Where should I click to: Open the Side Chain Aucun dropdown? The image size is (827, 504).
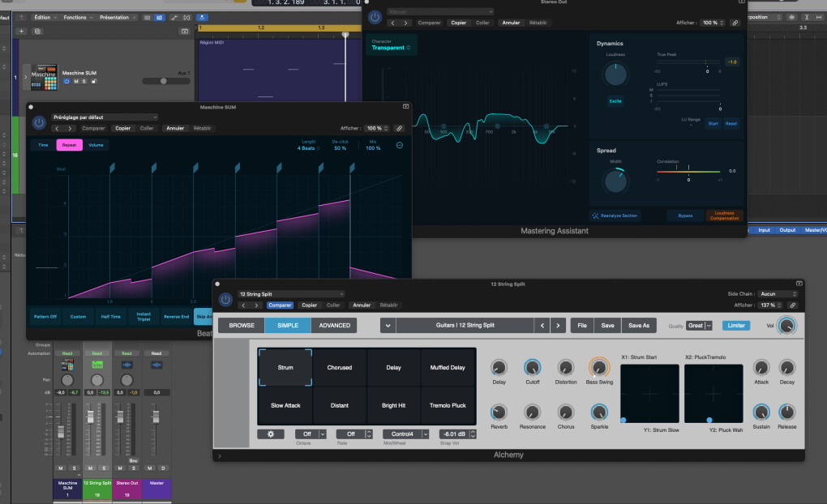click(778, 293)
